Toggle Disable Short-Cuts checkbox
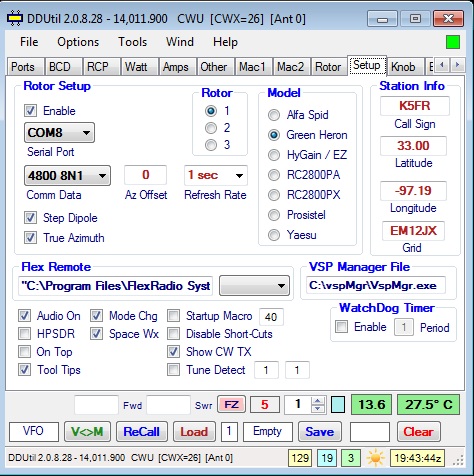The image size is (474, 476). tap(173, 334)
